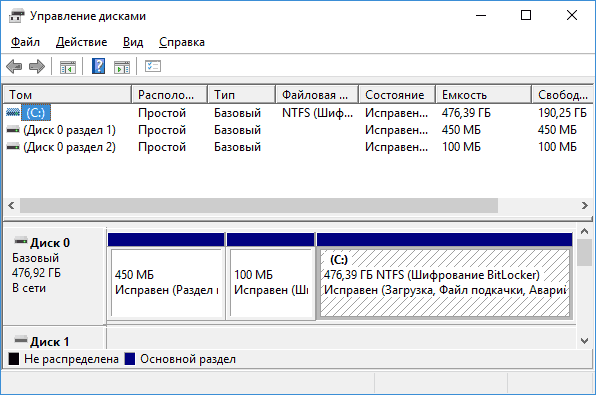Sort by the Емкость column header

(483, 95)
